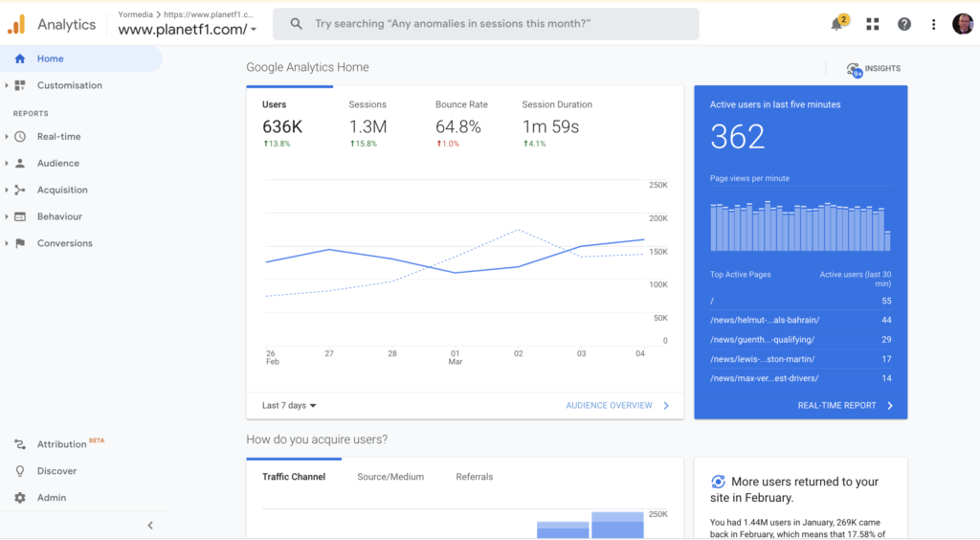Click the insight card refresh icon
Viewport: 980px width, 540px height.
(x=718, y=482)
